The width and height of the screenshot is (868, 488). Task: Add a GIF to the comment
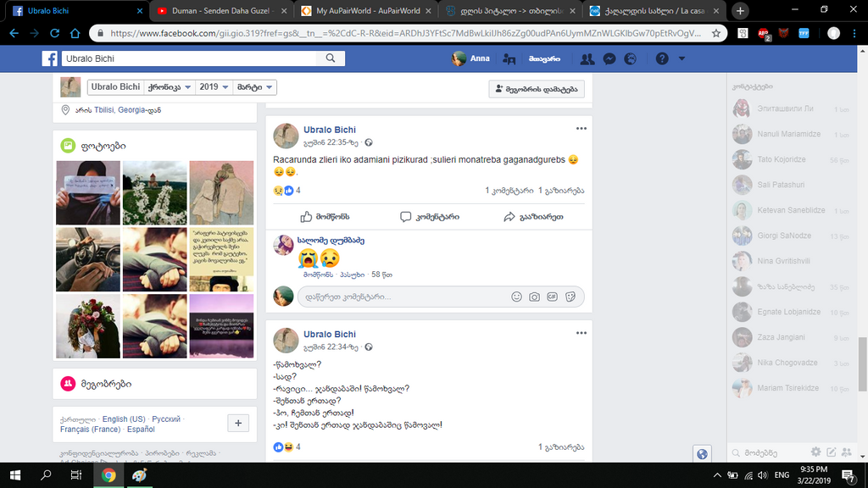coord(553,297)
